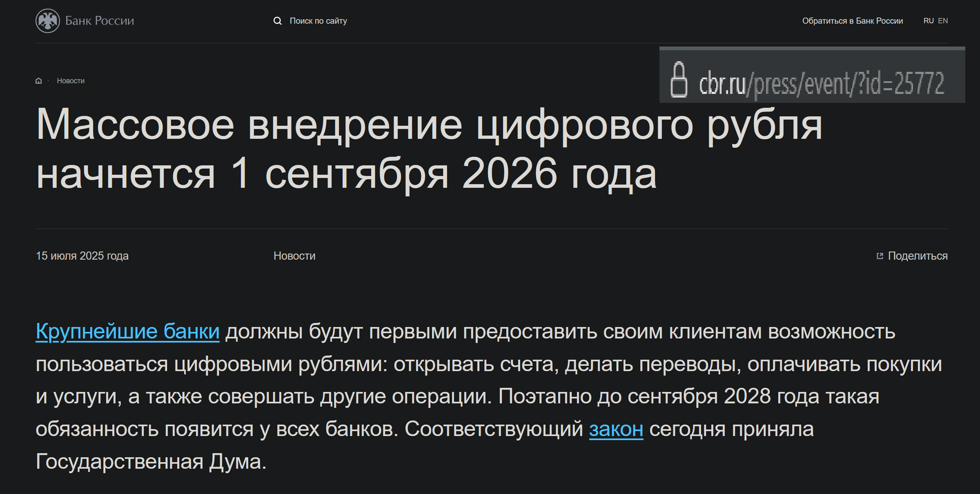Open the "закон" hyperlink
Image resolution: width=980 pixels, height=494 pixels.
(x=616, y=429)
